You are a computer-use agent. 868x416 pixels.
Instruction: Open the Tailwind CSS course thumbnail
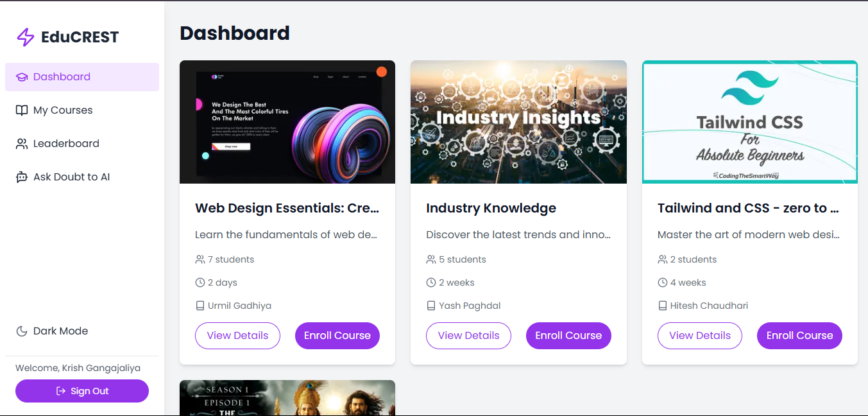pyautogui.click(x=750, y=122)
